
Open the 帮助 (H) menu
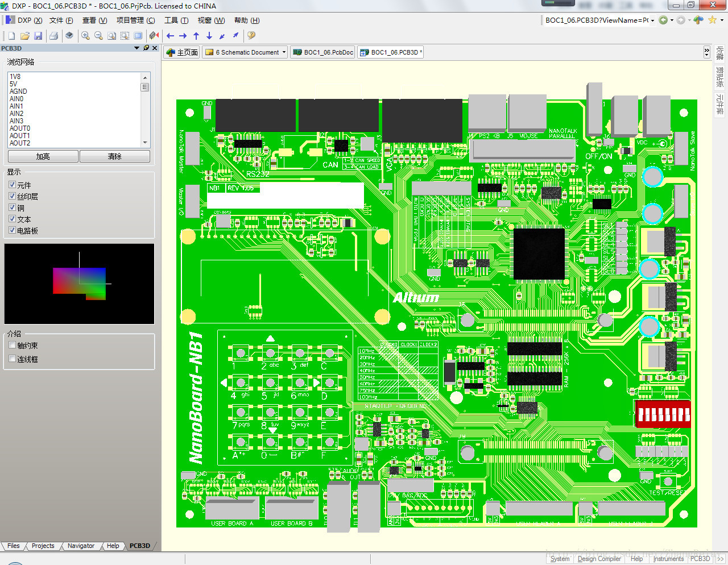tap(247, 20)
